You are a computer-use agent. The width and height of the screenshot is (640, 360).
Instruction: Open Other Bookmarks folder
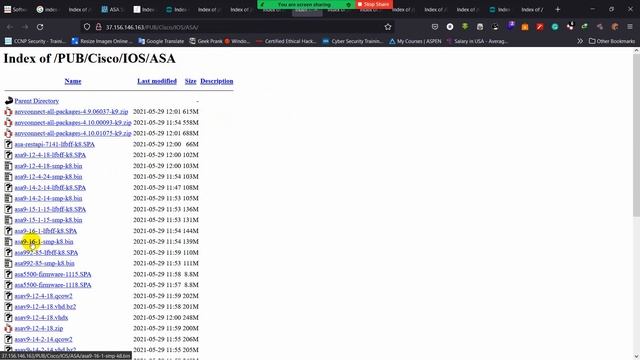[x=612, y=41]
